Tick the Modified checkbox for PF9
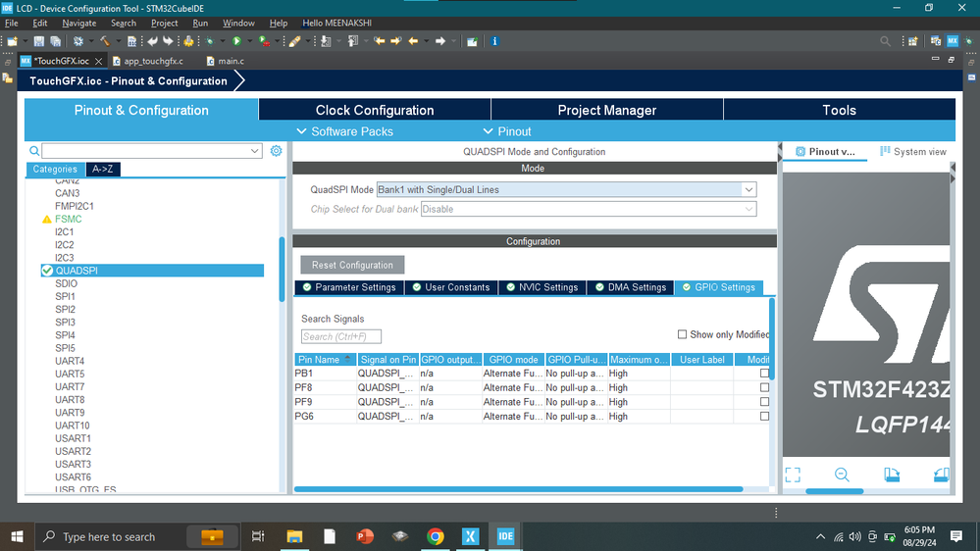The image size is (980, 551). click(x=764, y=402)
